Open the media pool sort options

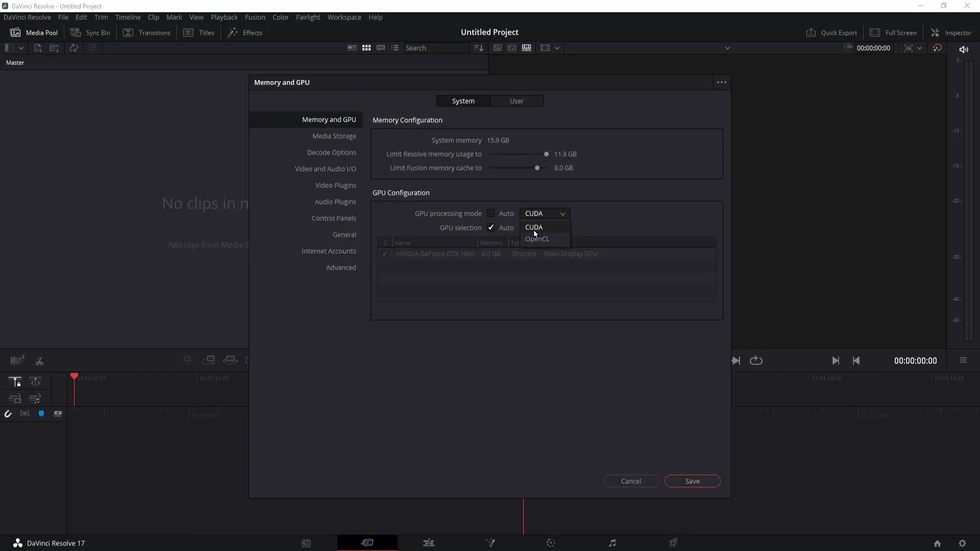478,48
